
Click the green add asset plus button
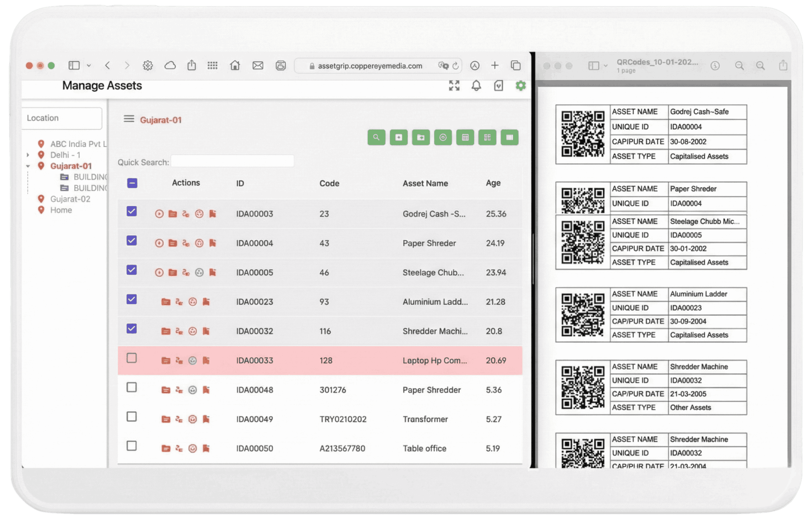click(x=399, y=137)
